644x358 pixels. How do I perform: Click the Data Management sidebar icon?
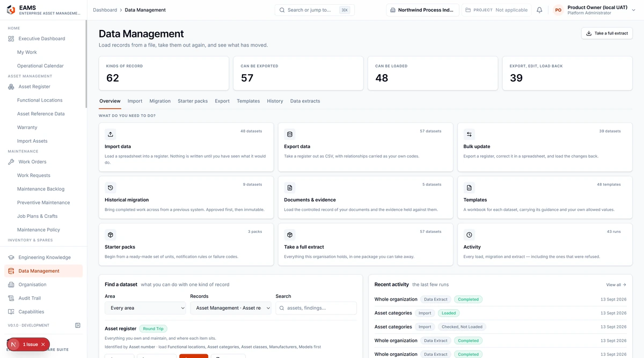click(x=11, y=271)
